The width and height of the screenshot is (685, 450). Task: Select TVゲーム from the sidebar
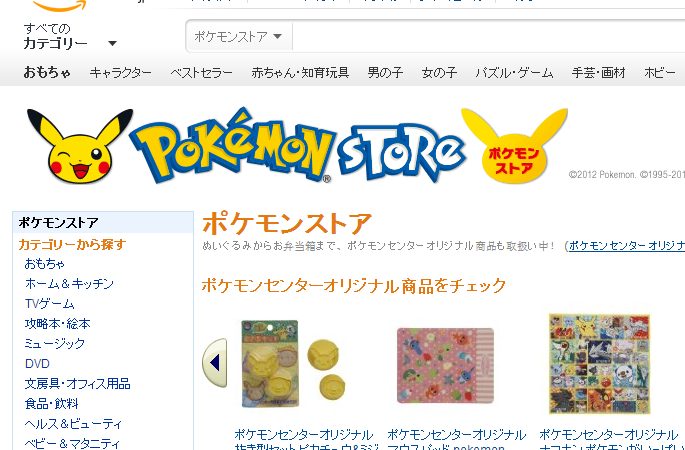(50, 304)
